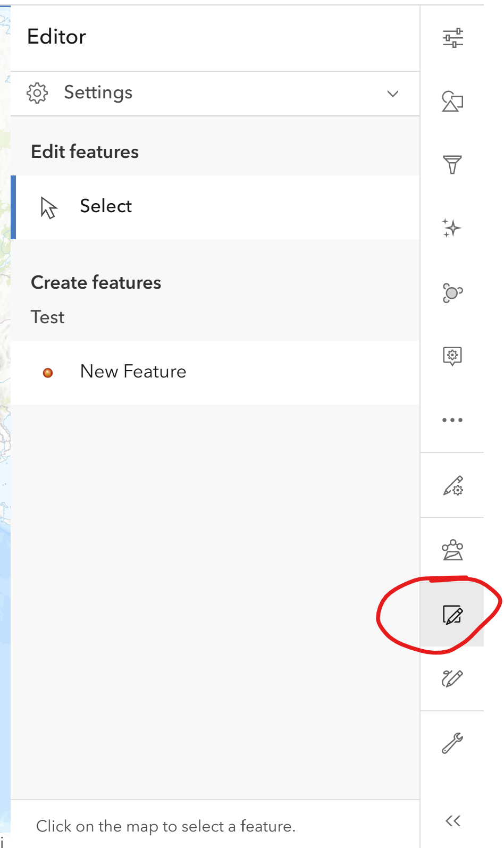This screenshot has height=848, width=504.
Task: Click the orange point symbol swatch
Action: tap(48, 372)
